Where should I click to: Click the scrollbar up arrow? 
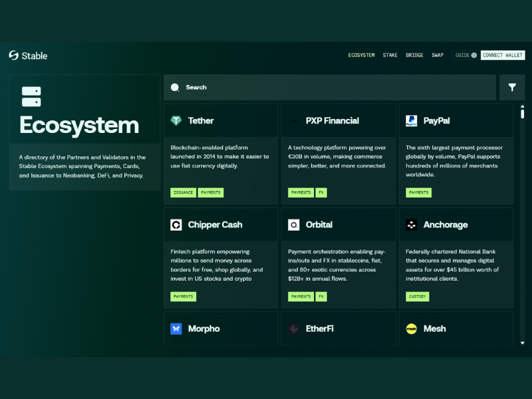523,106
